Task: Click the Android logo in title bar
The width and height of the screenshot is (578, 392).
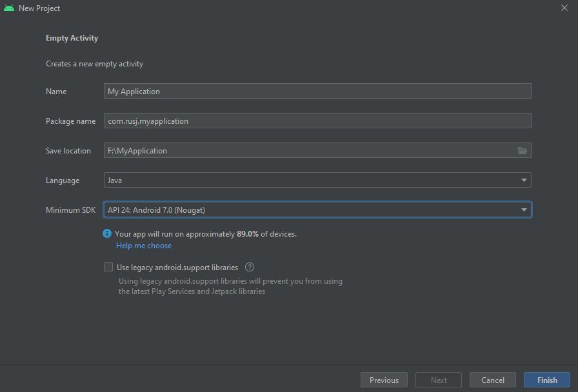Action: click(9, 8)
